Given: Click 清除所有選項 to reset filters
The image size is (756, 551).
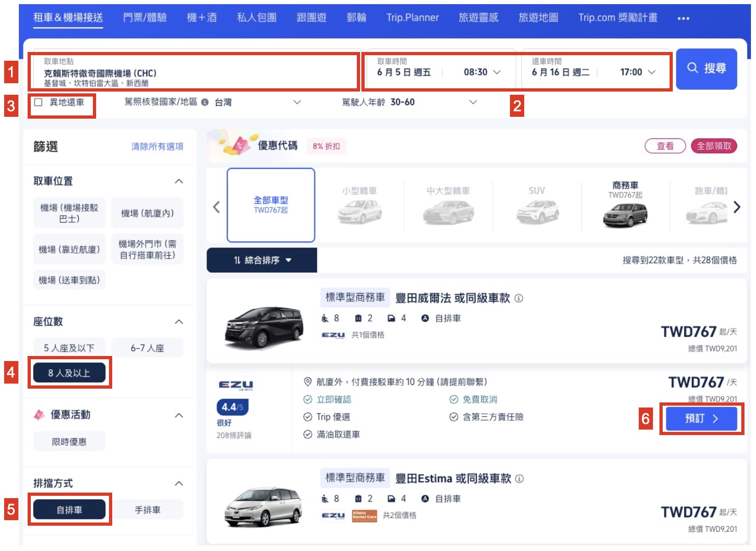Looking at the screenshot, I should [157, 146].
